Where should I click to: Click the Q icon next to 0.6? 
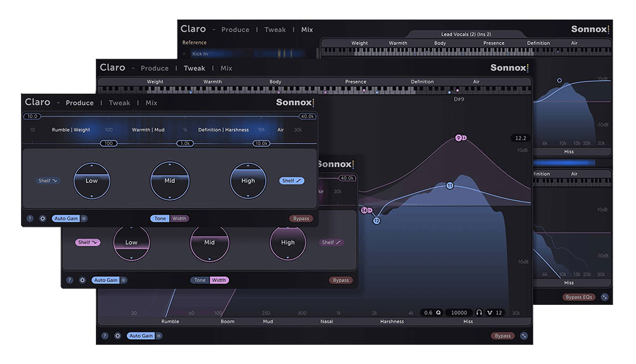[x=438, y=313]
